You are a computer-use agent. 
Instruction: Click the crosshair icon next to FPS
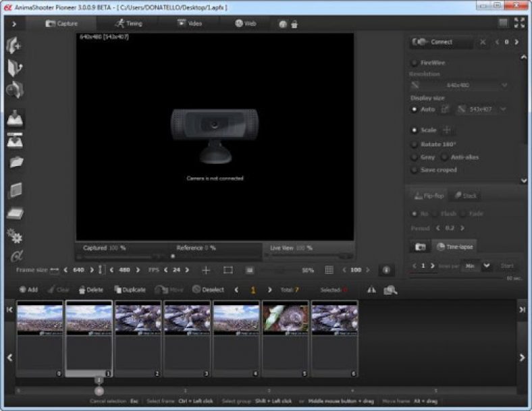point(207,270)
